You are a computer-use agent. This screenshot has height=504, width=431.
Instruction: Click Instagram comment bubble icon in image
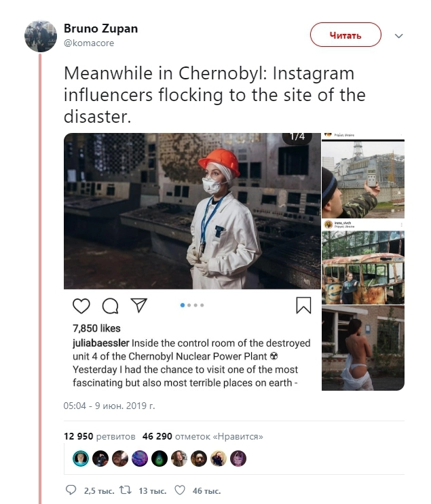point(110,306)
